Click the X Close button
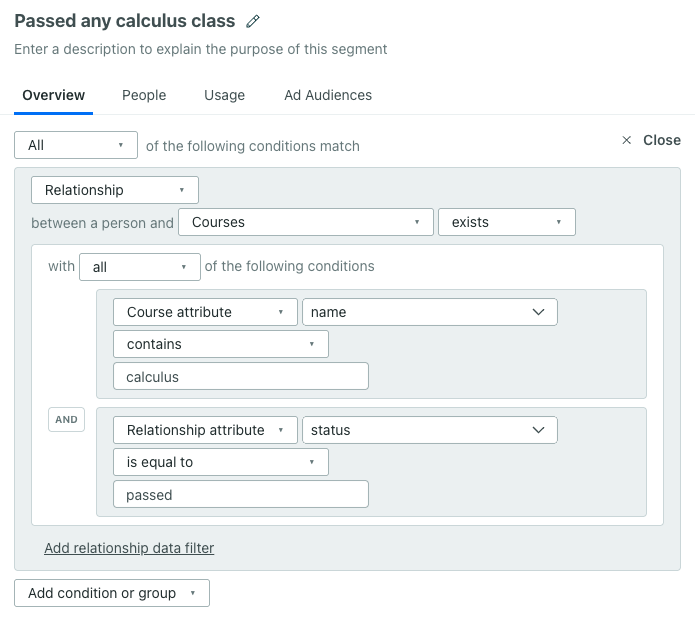This screenshot has width=695, height=619. 651,140
